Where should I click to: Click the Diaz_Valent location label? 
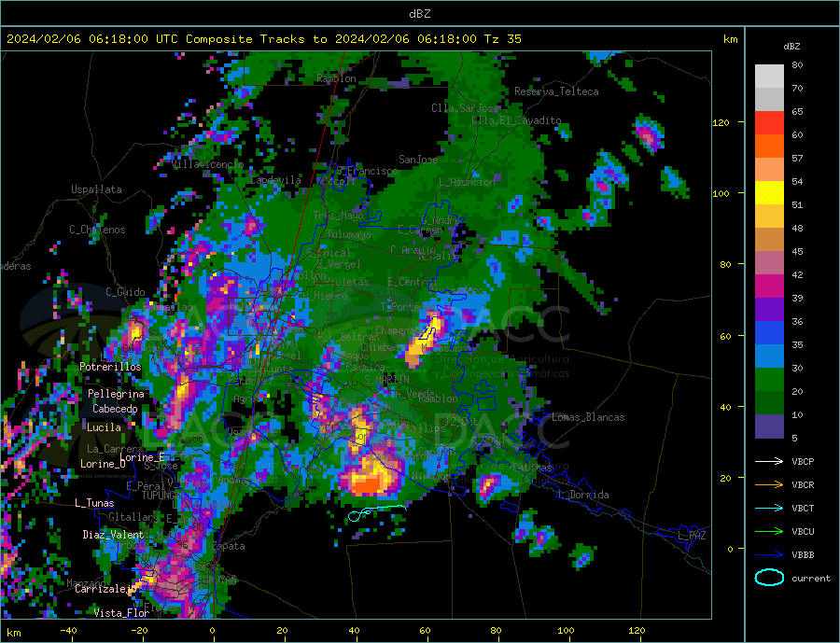[x=113, y=535]
